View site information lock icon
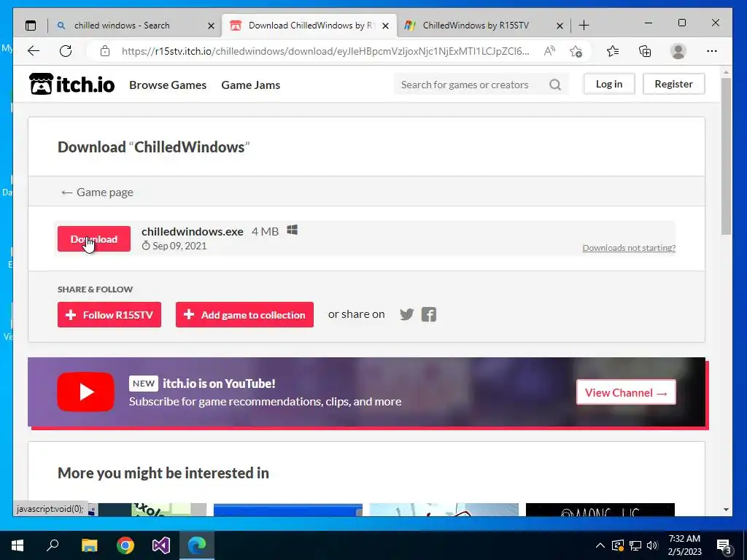 pyautogui.click(x=105, y=51)
